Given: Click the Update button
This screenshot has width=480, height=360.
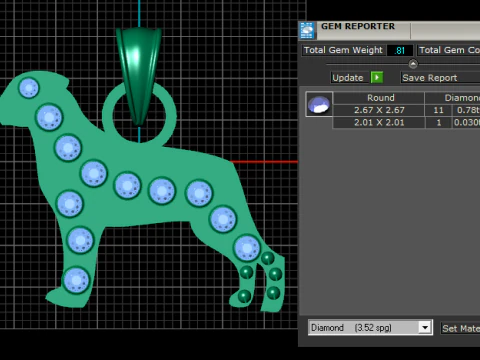Looking at the screenshot, I should 348,78.
